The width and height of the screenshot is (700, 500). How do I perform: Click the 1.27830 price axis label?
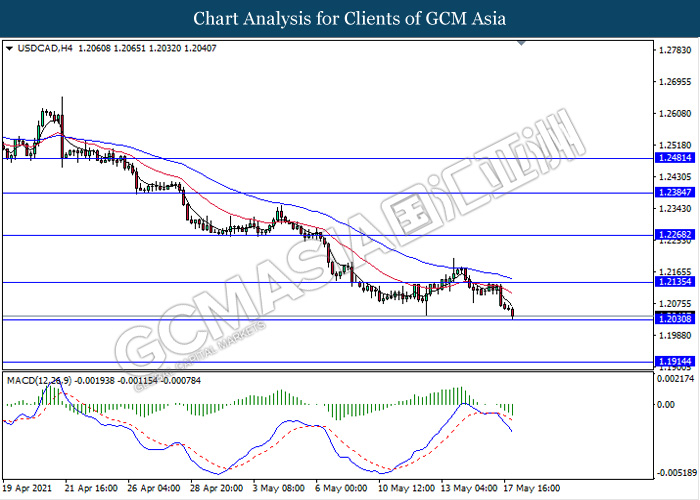click(675, 50)
